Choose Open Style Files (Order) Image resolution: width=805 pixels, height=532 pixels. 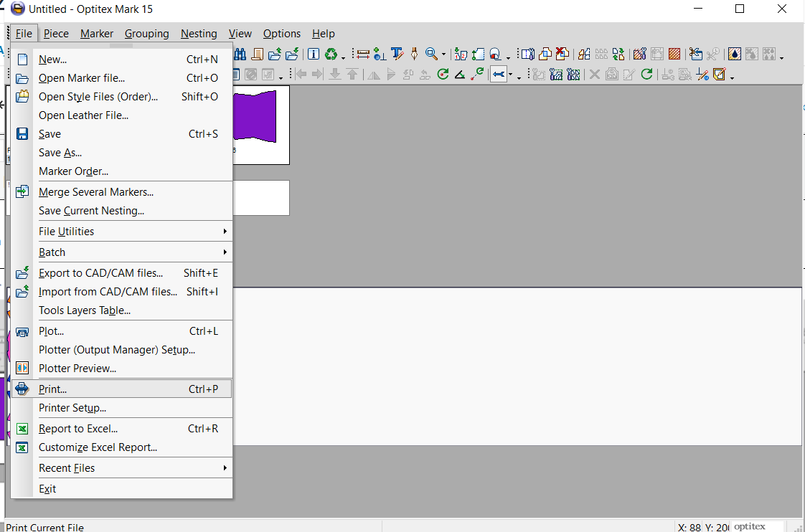tap(122, 97)
